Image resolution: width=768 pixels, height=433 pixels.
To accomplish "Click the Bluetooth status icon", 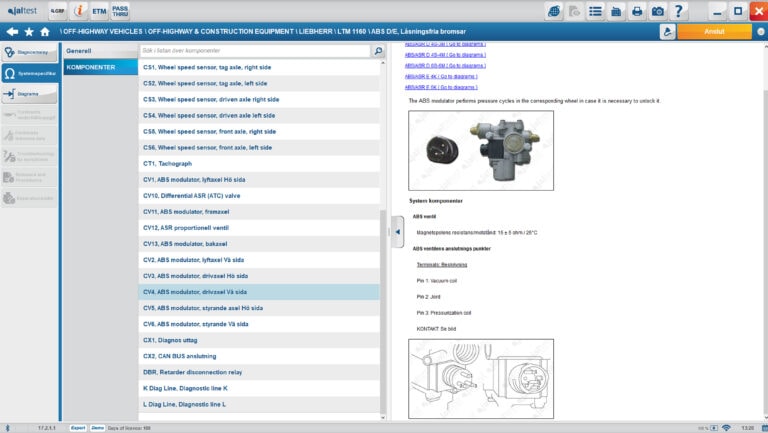I will click(x=7, y=428).
